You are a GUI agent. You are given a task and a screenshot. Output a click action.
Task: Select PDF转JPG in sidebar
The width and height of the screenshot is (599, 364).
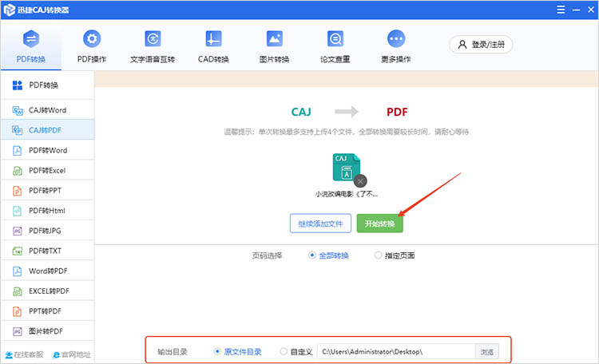pos(47,231)
